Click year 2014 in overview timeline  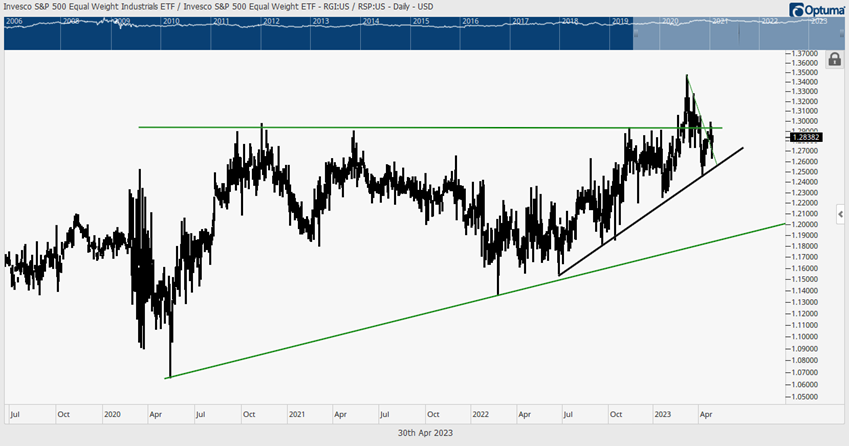click(x=371, y=21)
